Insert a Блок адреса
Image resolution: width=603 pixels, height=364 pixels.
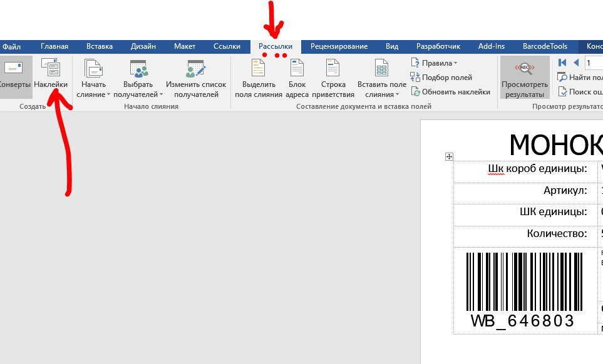point(297,79)
